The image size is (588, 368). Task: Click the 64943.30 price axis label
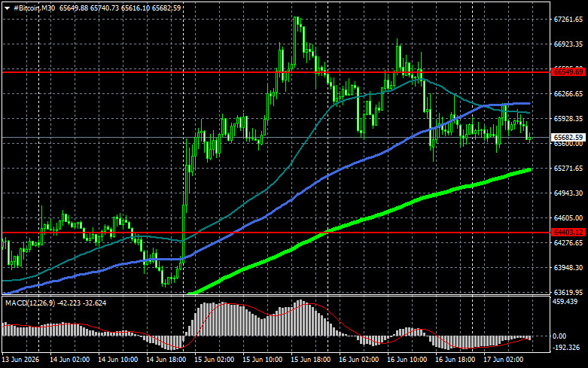(568, 193)
